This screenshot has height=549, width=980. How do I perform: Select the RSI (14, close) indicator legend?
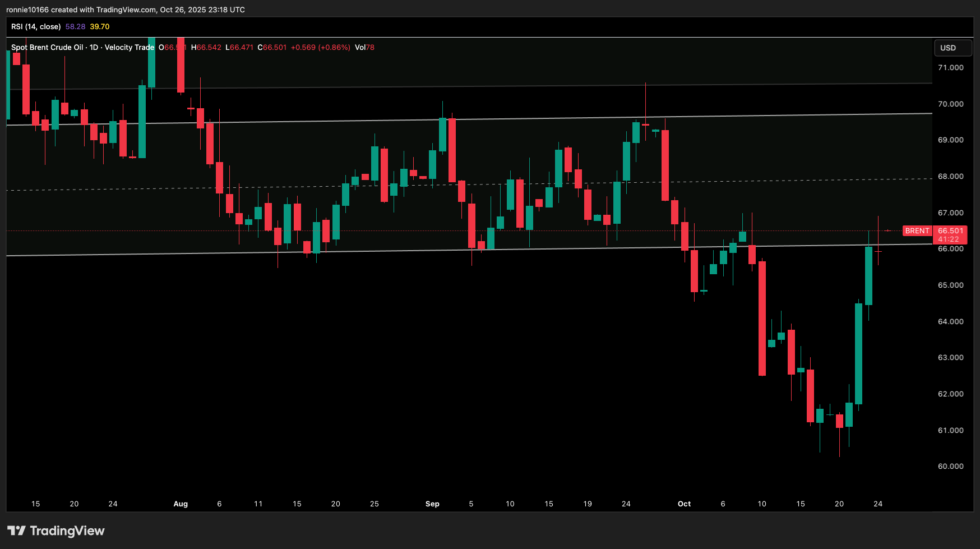point(35,26)
